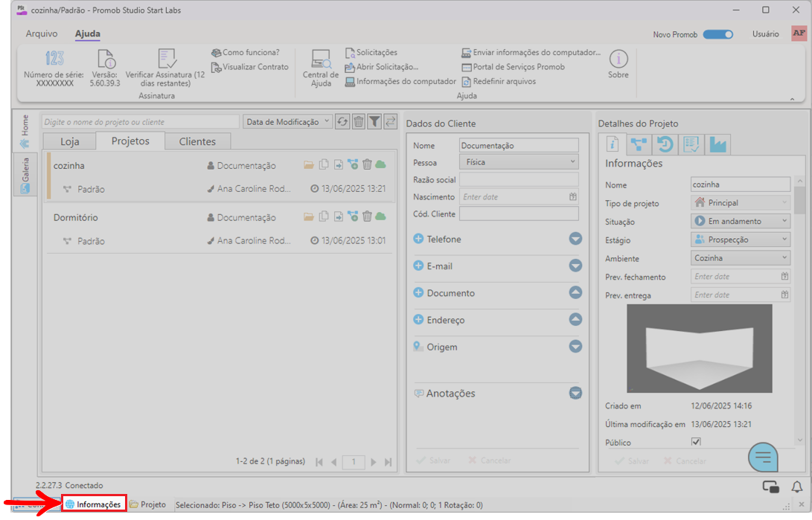The height and width of the screenshot is (520, 812).
Task: Click Abrir Solicitação...
Action: point(382,67)
